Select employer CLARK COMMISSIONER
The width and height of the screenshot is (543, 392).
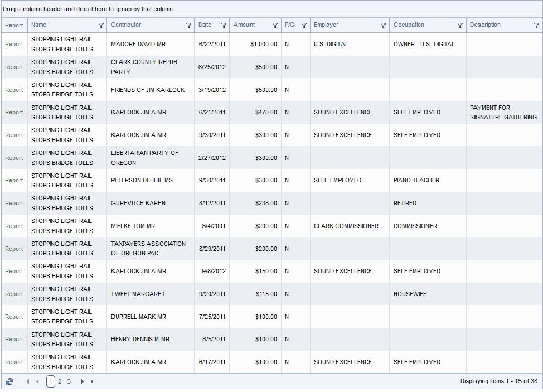coord(346,226)
